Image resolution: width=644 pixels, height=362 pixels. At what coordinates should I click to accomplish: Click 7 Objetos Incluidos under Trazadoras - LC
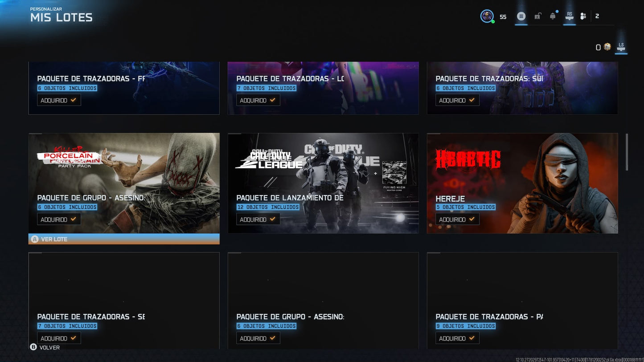(x=267, y=88)
